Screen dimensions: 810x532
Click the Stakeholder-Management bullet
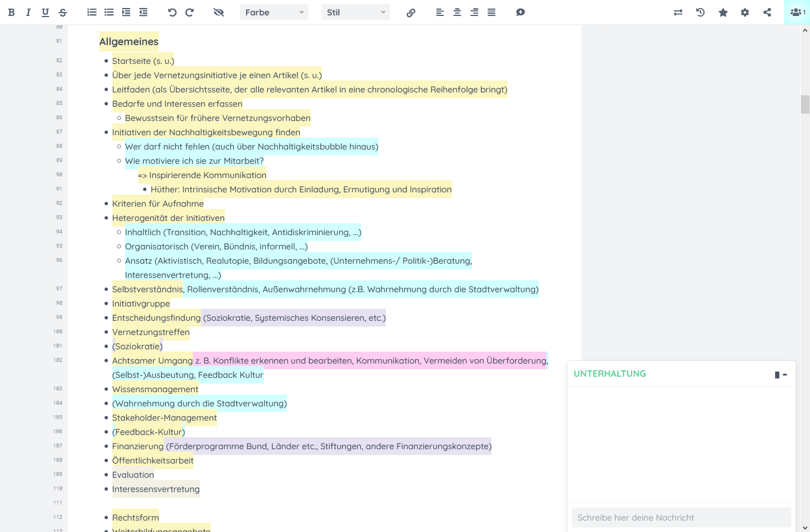pos(164,418)
